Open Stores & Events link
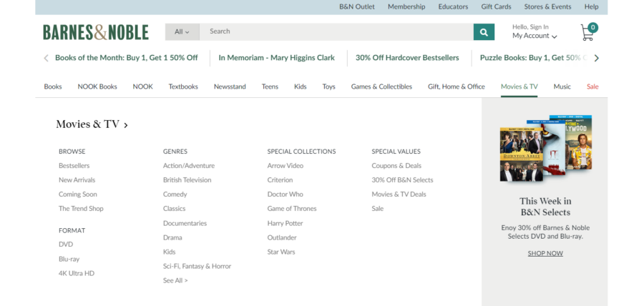Image resolution: width=644 pixels, height=306 pixels. (x=547, y=6)
